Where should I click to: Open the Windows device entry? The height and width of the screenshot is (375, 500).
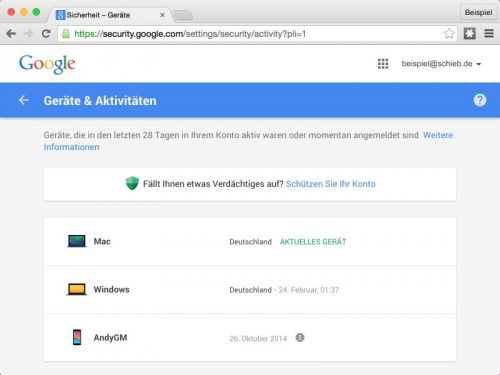(250, 289)
